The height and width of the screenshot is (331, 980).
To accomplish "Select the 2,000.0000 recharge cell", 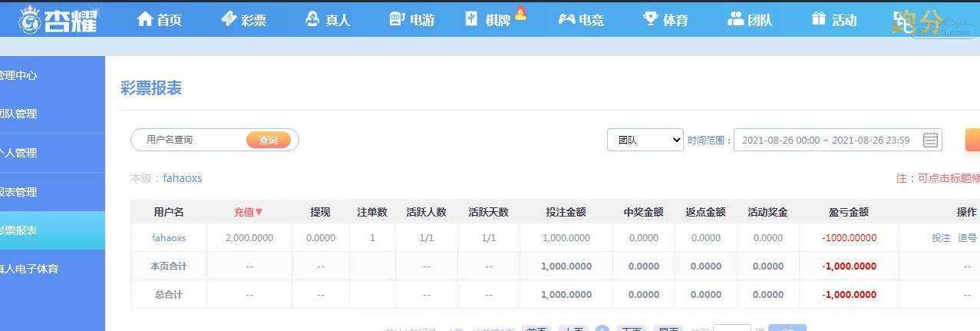I will point(249,238).
